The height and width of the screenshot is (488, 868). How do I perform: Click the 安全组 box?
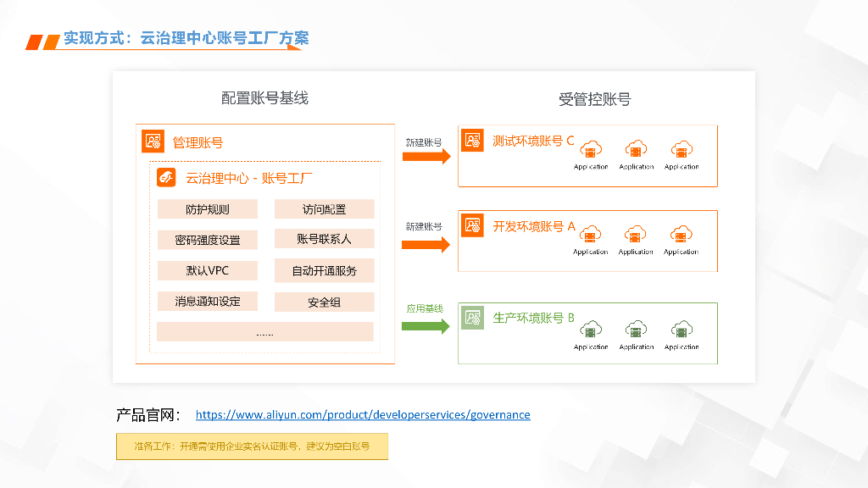click(x=325, y=302)
